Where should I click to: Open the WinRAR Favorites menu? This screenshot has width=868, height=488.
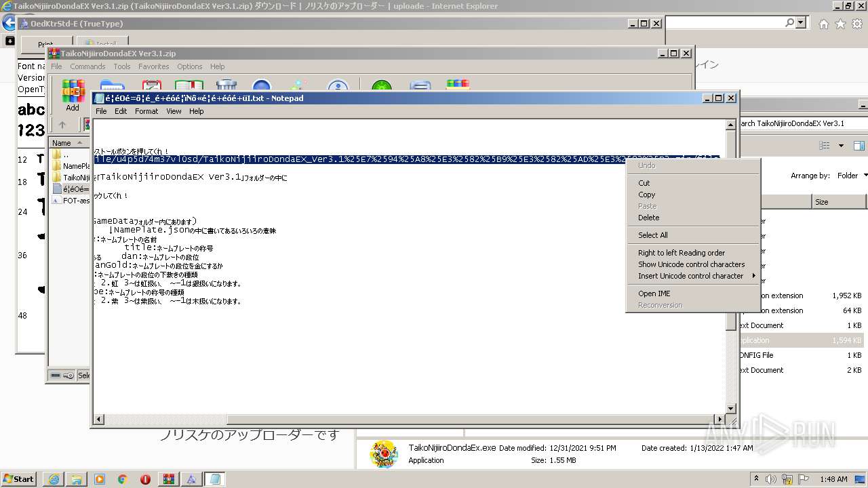point(154,66)
